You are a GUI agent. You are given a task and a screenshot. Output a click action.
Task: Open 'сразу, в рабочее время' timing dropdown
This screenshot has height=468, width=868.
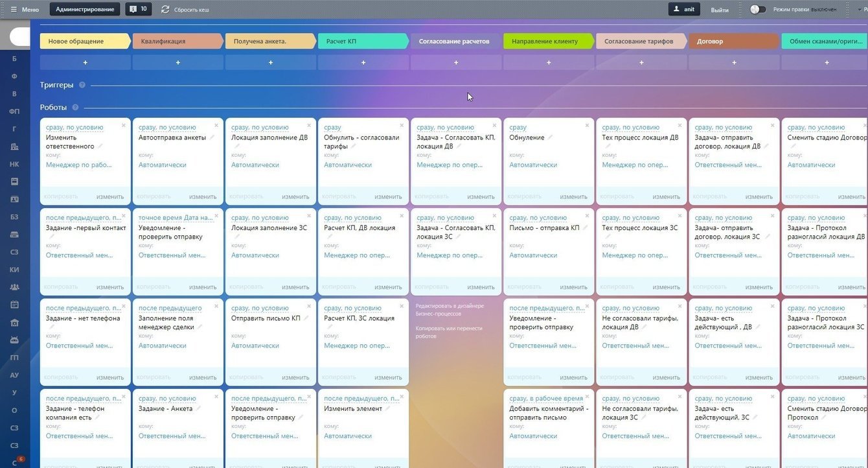(x=546, y=399)
